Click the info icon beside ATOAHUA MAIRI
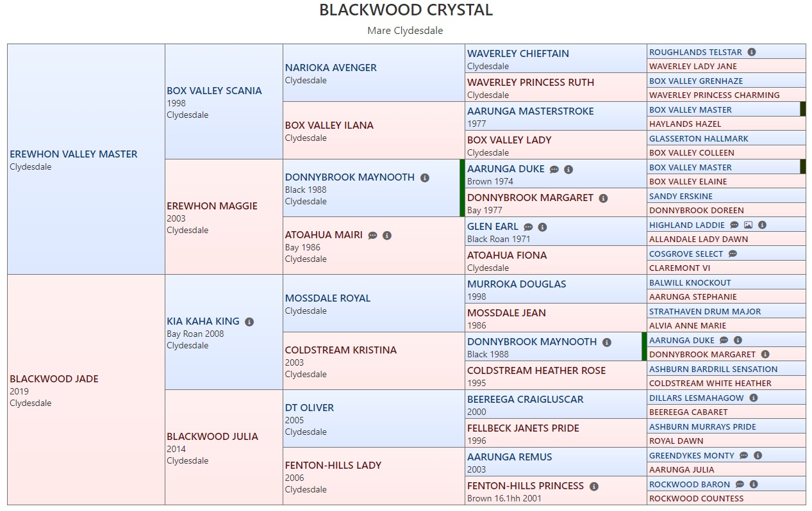The height and width of the screenshot is (511, 812). pos(387,236)
